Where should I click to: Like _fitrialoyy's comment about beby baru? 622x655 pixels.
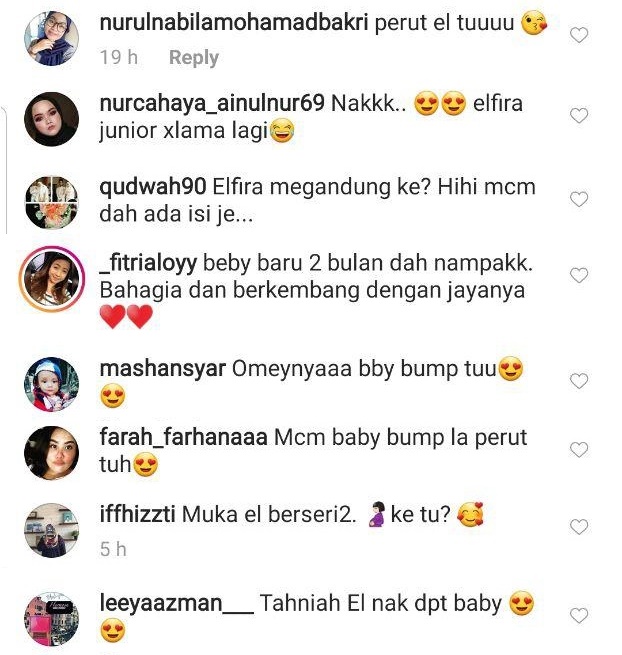click(579, 275)
